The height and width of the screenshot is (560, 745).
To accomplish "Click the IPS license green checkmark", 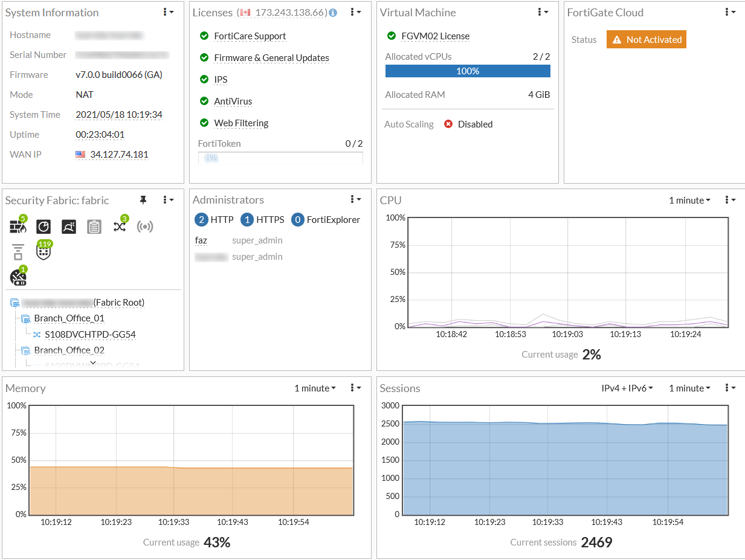I will [204, 80].
